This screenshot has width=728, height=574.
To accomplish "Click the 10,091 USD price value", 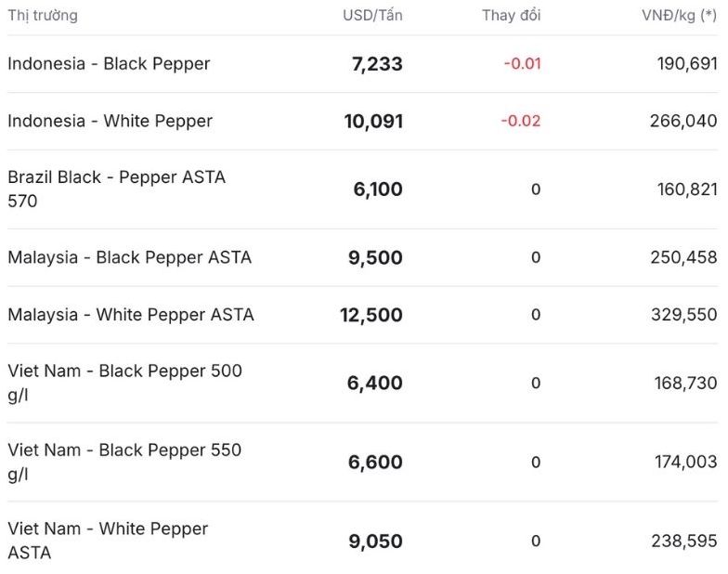I will click(x=371, y=122).
